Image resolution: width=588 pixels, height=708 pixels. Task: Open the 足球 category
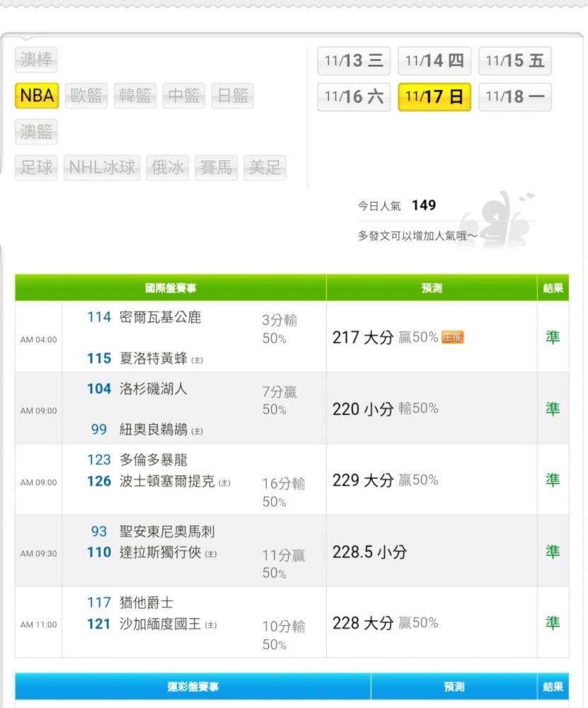click(x=36, y=168)
